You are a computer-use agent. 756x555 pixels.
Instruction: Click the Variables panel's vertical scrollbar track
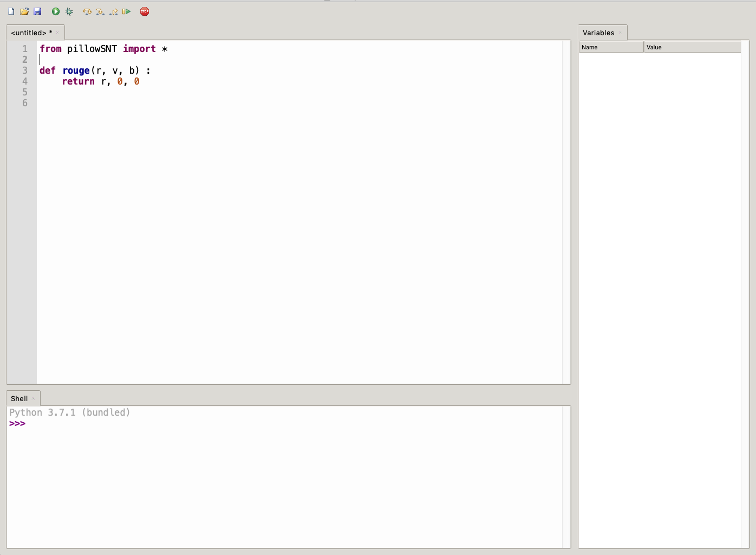coord(745,294)
